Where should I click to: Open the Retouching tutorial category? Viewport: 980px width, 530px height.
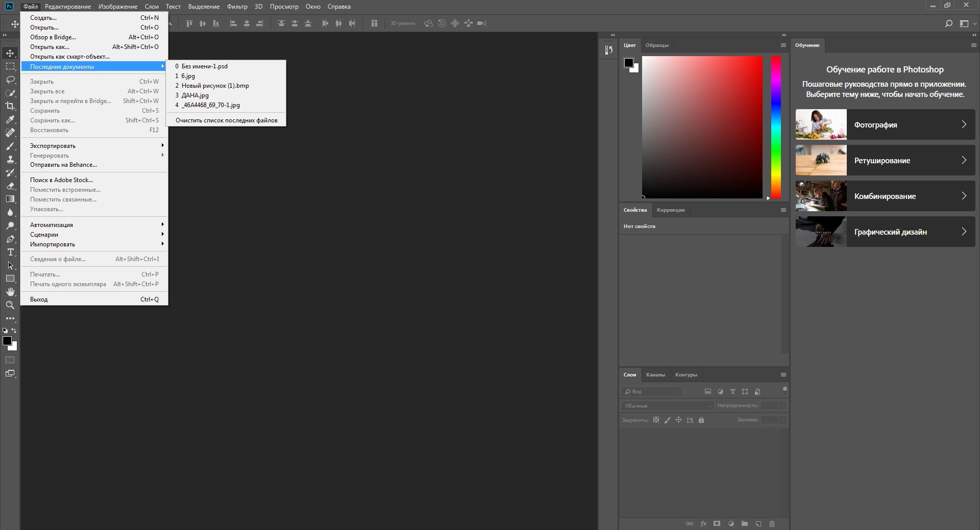coord(885,160)
